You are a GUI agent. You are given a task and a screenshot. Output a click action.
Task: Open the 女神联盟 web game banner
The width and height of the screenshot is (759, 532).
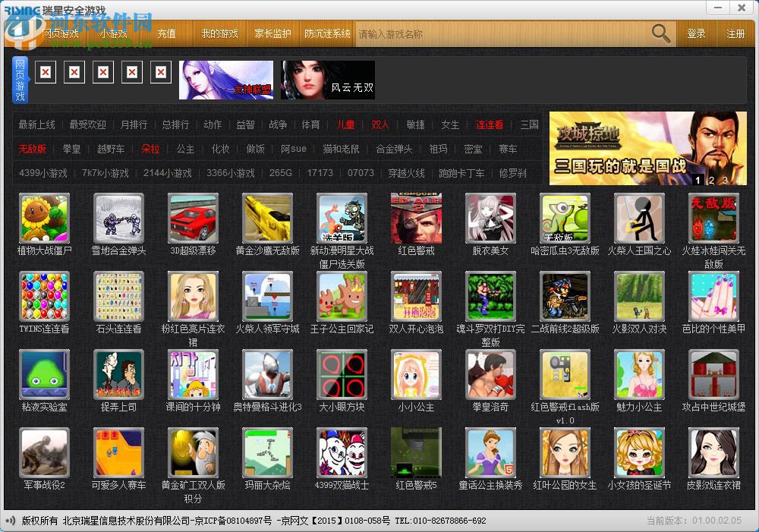[226, 80]
